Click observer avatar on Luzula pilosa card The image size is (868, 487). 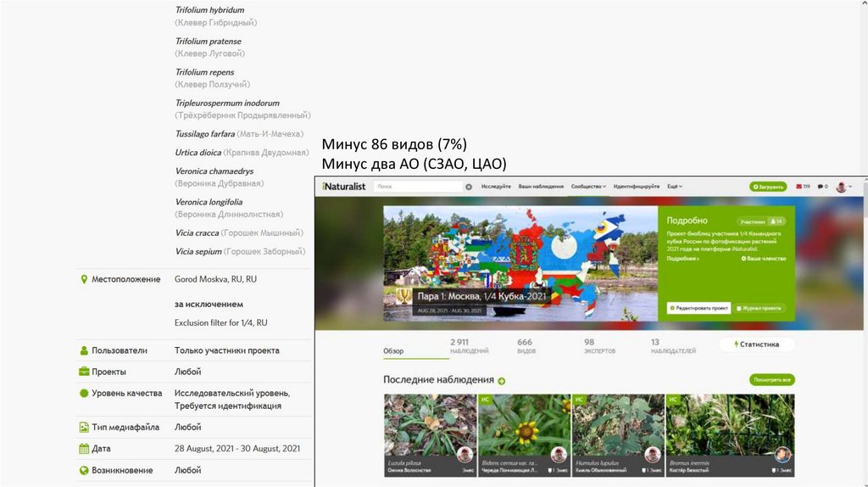coord(465,454)
